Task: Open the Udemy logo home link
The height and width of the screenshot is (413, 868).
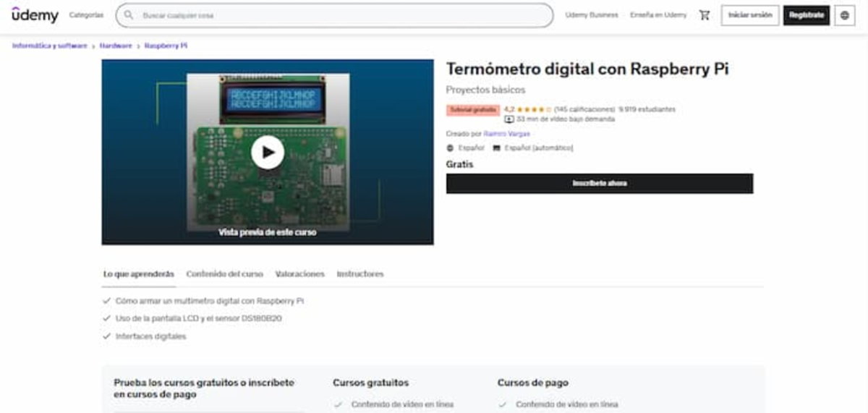Action: pyautogui.click(x=35, y=14)
